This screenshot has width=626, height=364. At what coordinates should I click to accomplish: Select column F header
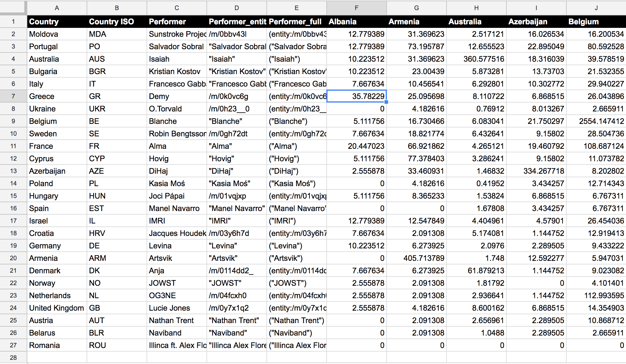point(356,8)
